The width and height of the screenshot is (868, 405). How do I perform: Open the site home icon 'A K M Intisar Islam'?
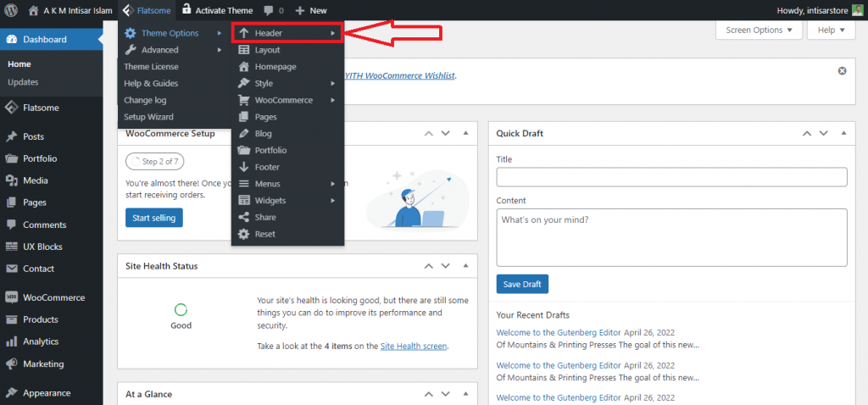34,10
